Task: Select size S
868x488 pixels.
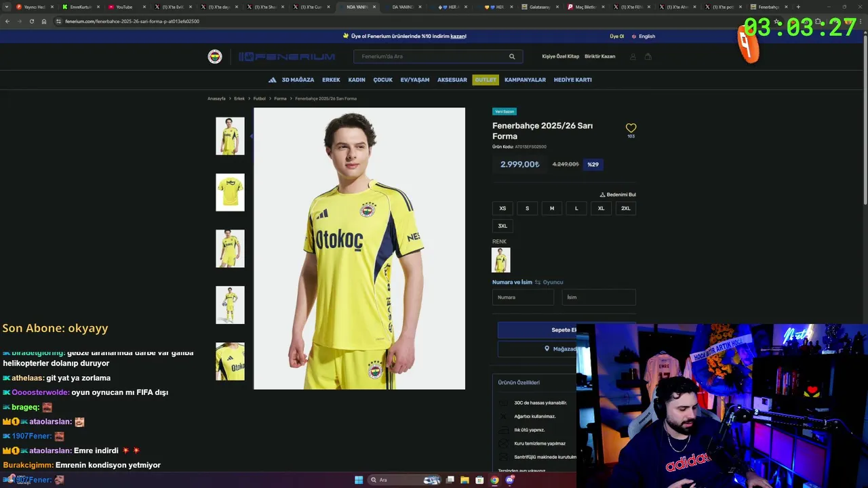Action: (527, 208)
